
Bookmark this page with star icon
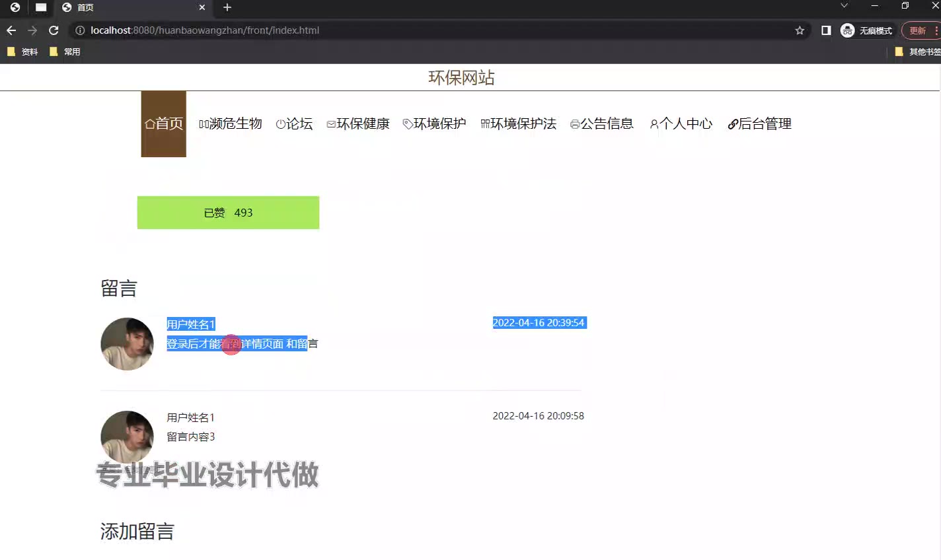coord(800,30)
